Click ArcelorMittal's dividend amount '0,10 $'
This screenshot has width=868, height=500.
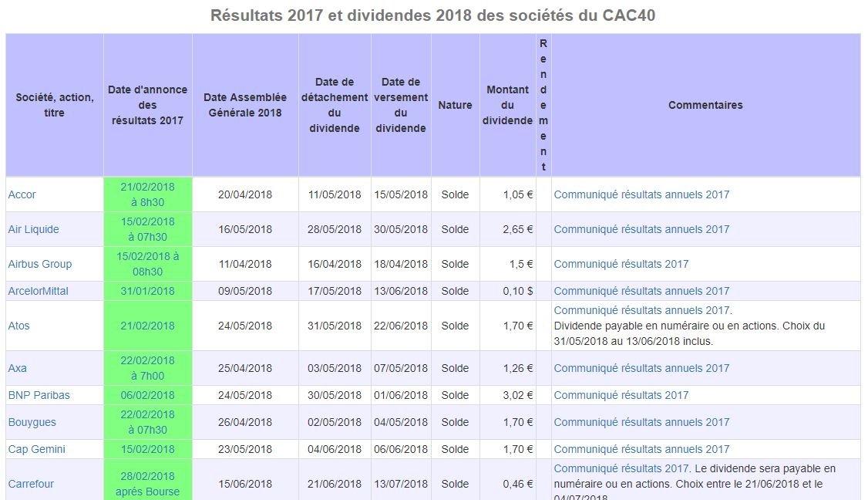[x=518, y=291]
